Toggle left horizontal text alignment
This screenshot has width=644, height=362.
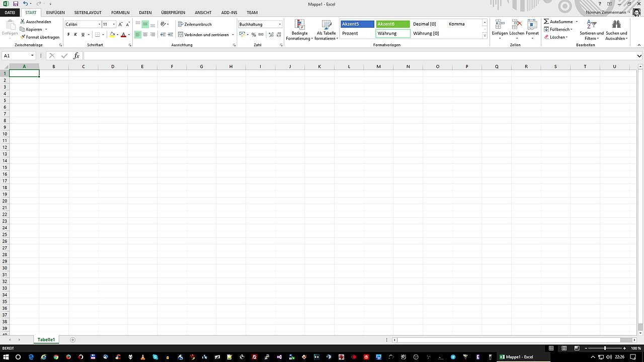(137, 35)
